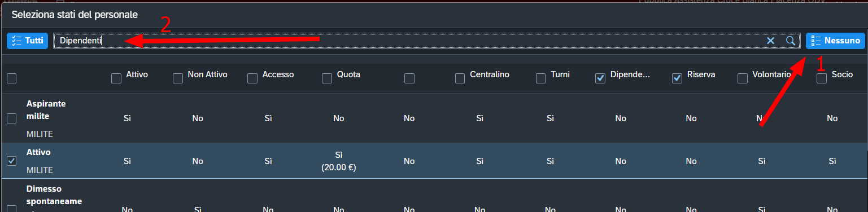Screen dimensions: 868x212
Task: Click the Tutti select-all button
Action: point(27,41)
